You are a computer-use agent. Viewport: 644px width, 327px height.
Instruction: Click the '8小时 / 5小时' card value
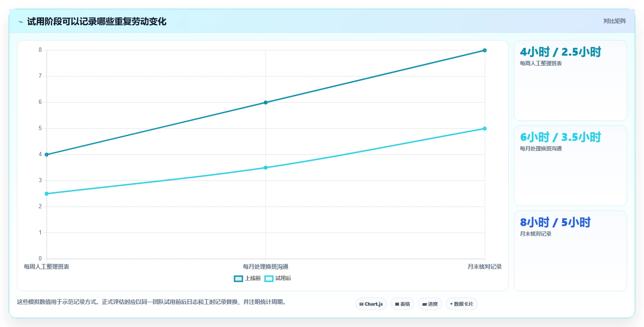pyautogui.click(x=555, y=223)
